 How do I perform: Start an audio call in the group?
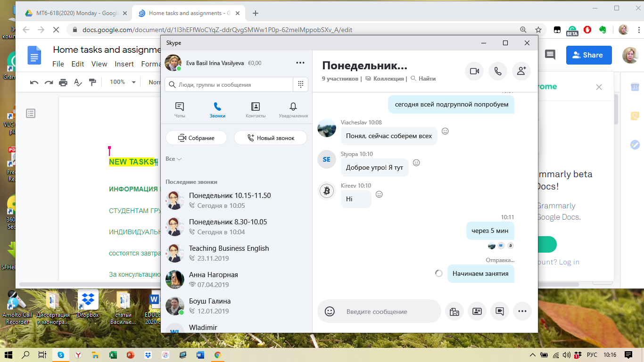click(498, 71)
